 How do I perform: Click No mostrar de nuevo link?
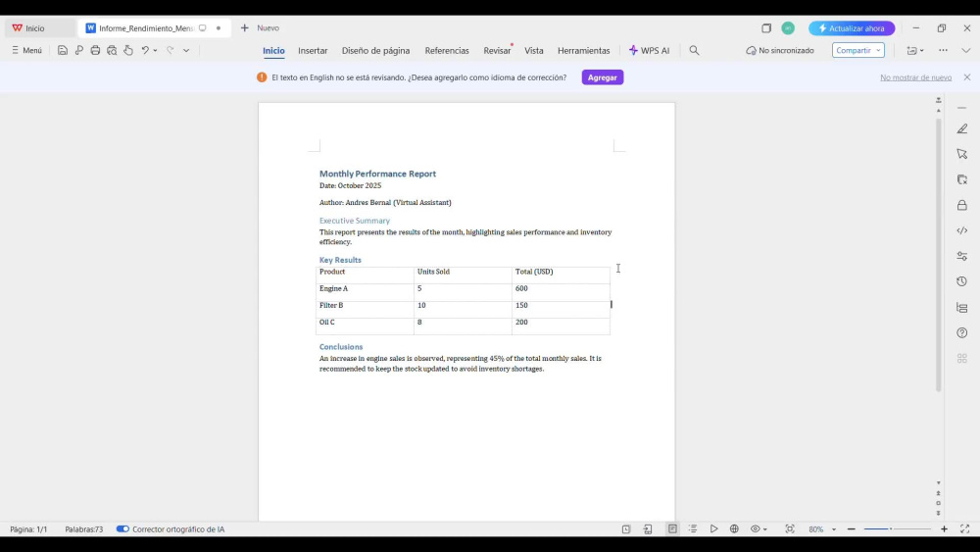915,77
